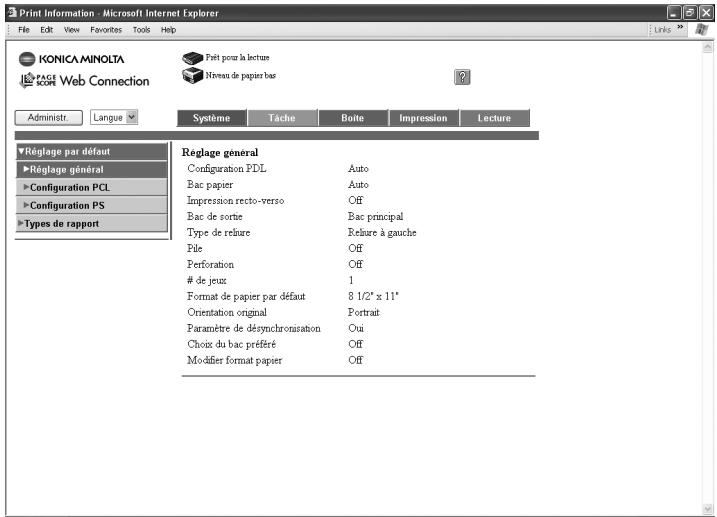The height and width of the screenshot is (517, 717).
Task: Click the Internet Explorer title bar icon
Action: (x=12, y=12)
